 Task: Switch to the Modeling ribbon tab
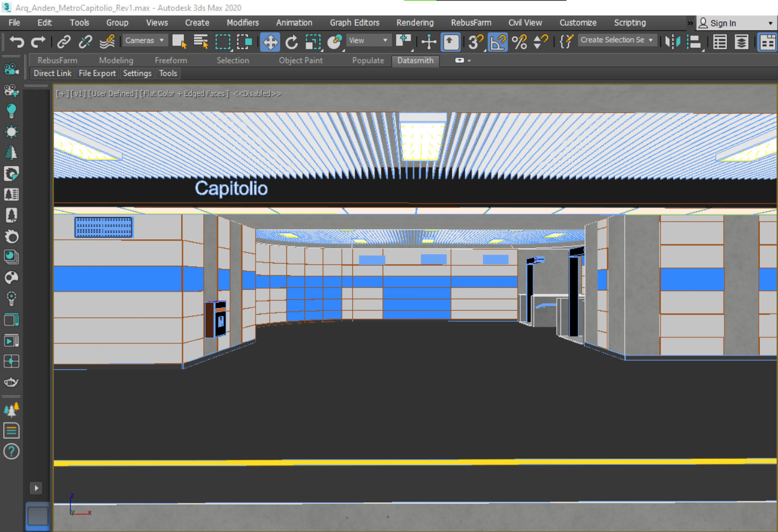click(116, 61)
